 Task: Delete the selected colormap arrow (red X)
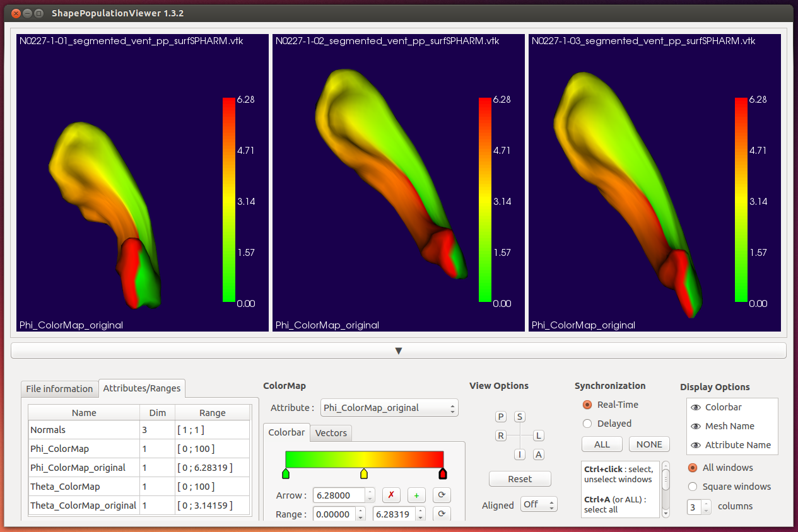pyautogui.click(x=391, y=495)
